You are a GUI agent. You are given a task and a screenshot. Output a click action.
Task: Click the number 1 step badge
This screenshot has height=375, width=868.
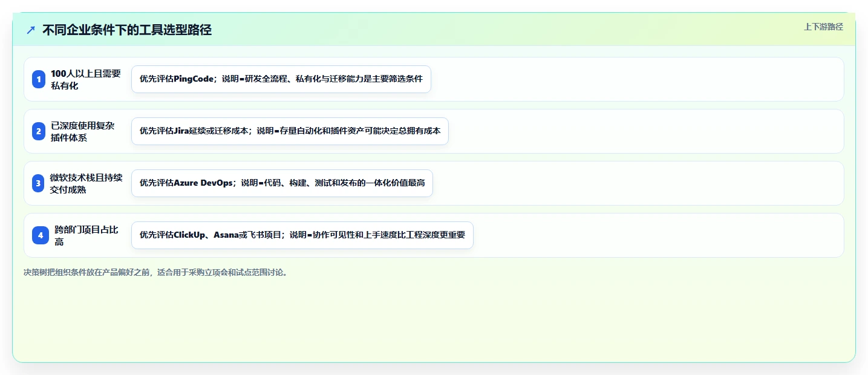click(x=39, y=79)
